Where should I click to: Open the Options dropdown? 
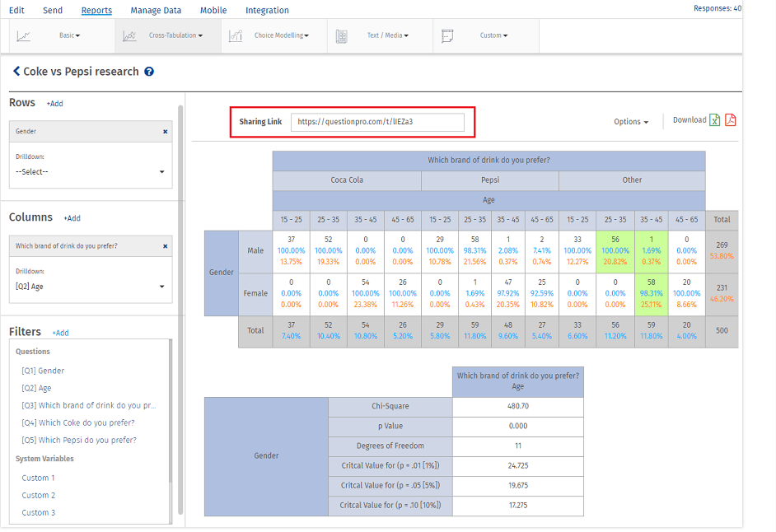tap(631, 122)
